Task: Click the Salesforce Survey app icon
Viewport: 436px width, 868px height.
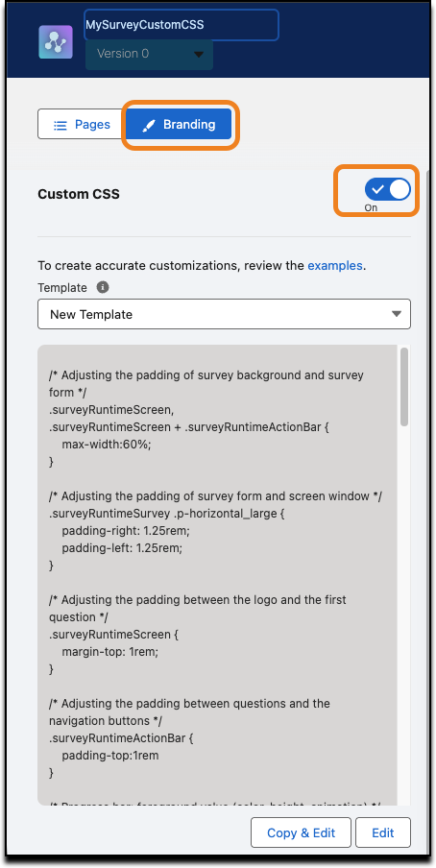Action: [56, 41]
